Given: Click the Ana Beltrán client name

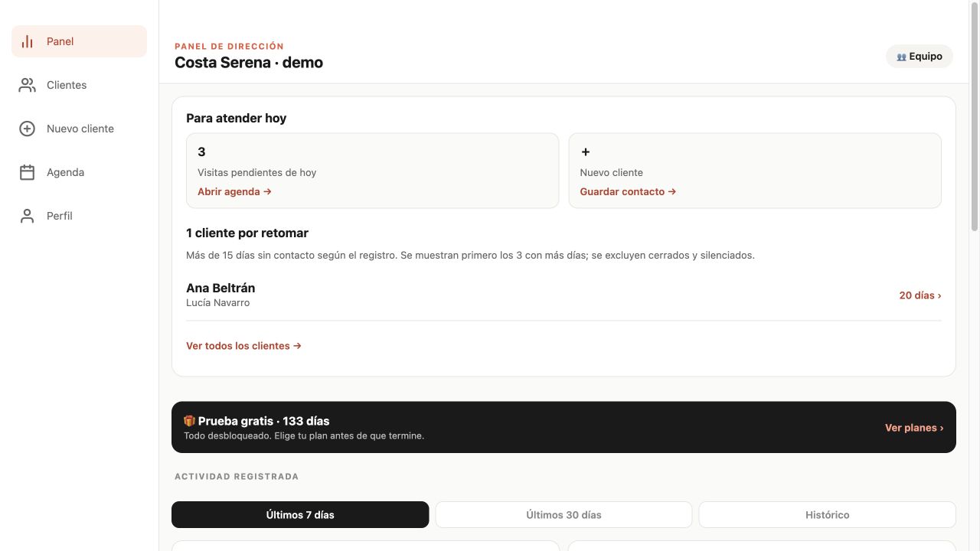Looking at the screenshot, I should [220, 288].
